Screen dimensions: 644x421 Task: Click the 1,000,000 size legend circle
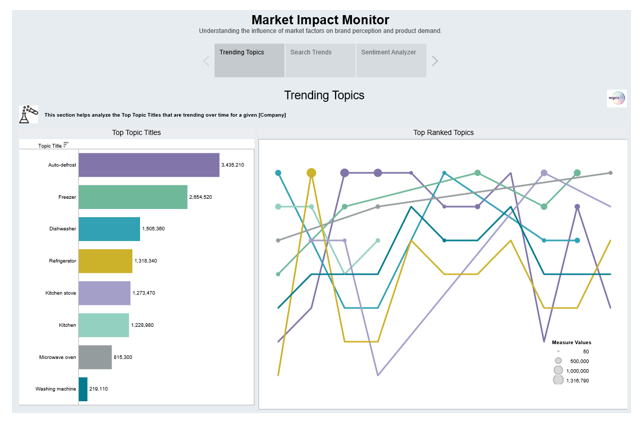(558, 370)
